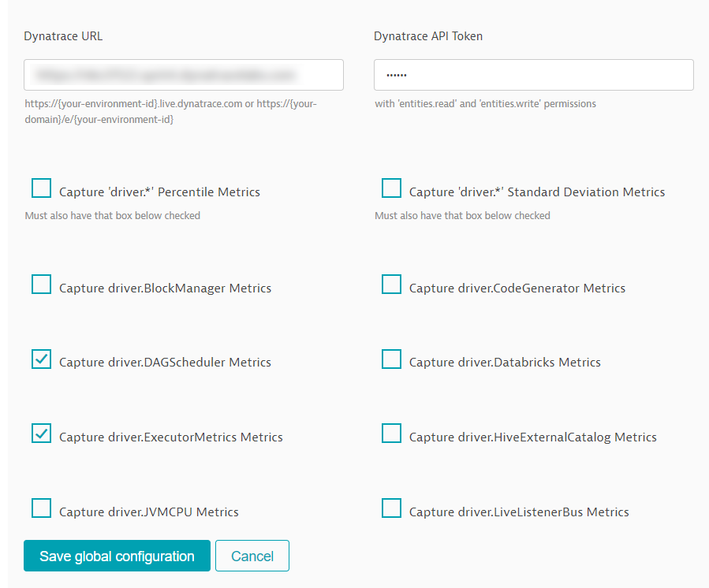709x588 pixels.
Task: Click 'Capture driver.DAGScheduler Metrics' label
Action: [x=165, y=363]
